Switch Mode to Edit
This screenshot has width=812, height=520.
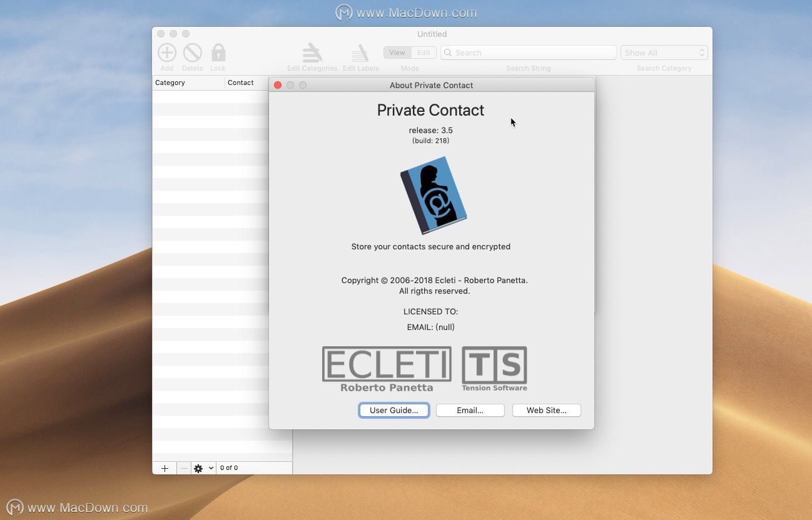pos(424,52)
